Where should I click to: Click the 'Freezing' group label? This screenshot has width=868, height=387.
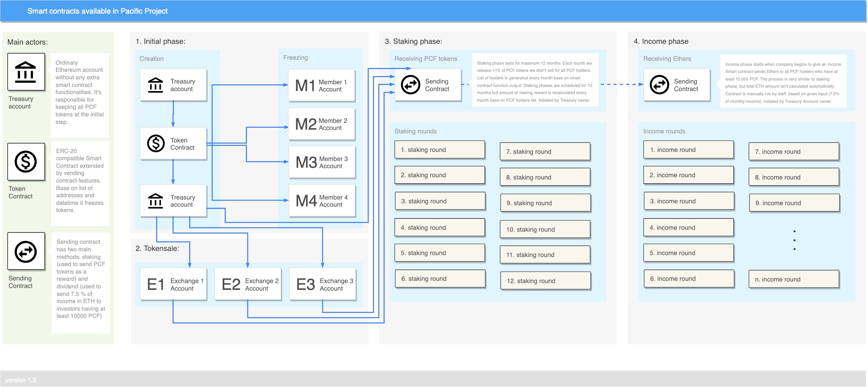pos(295,57)
